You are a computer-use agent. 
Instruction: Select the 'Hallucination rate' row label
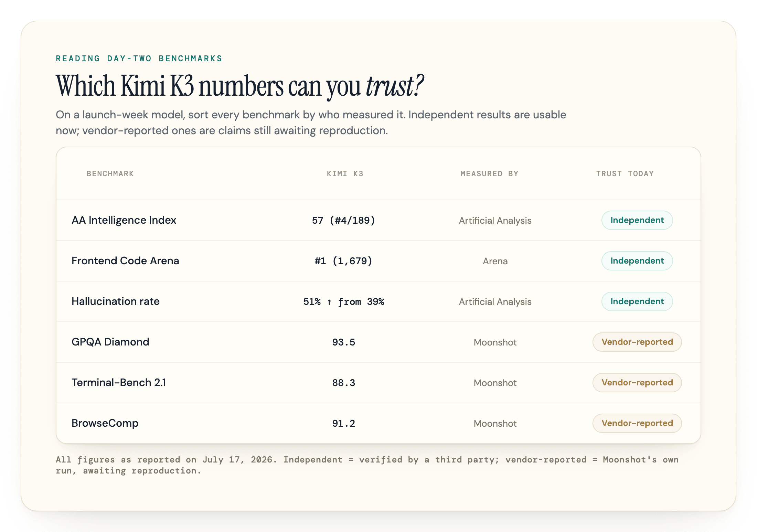pyautogui.click(x=116, y=301)
